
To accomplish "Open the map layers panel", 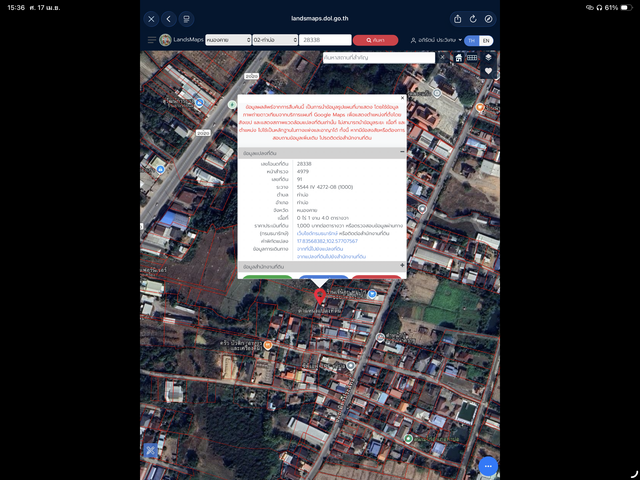I will [x=488, y=57].
